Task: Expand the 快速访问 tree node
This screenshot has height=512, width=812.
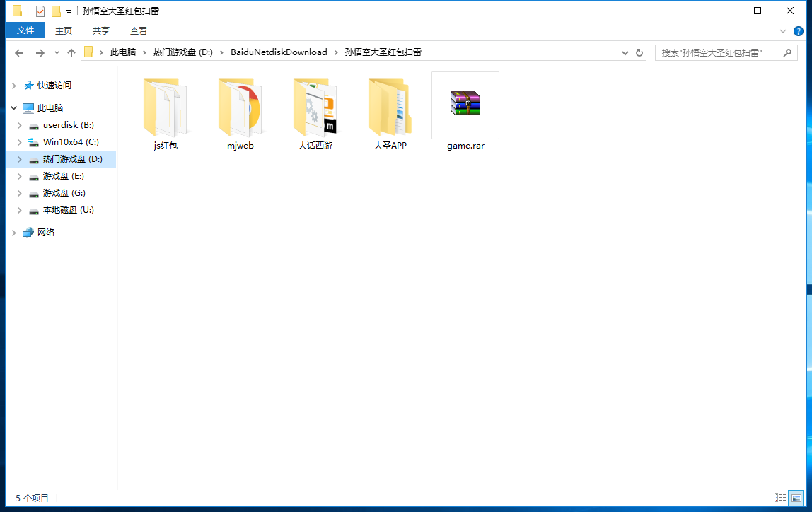Action: tap(14, 86)
